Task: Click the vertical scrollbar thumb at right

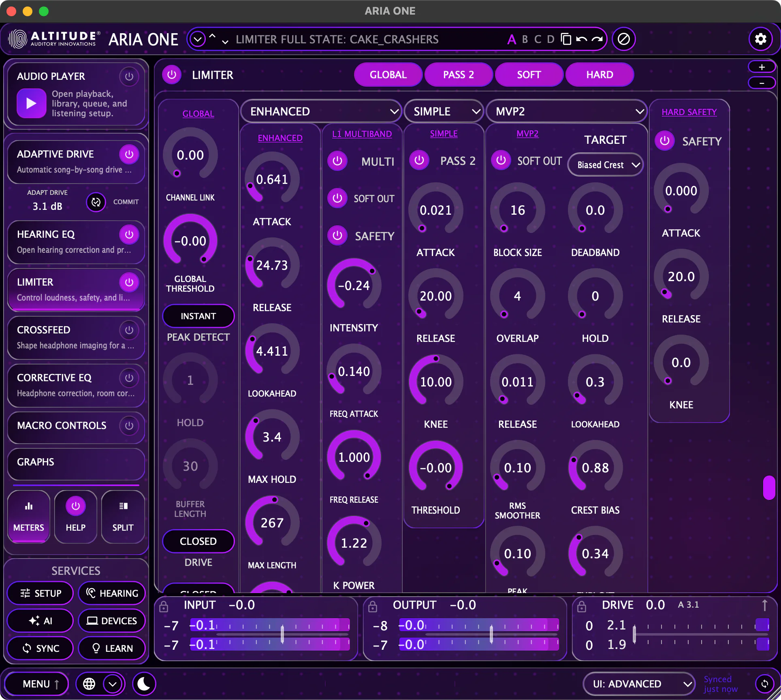Action: 768,488
